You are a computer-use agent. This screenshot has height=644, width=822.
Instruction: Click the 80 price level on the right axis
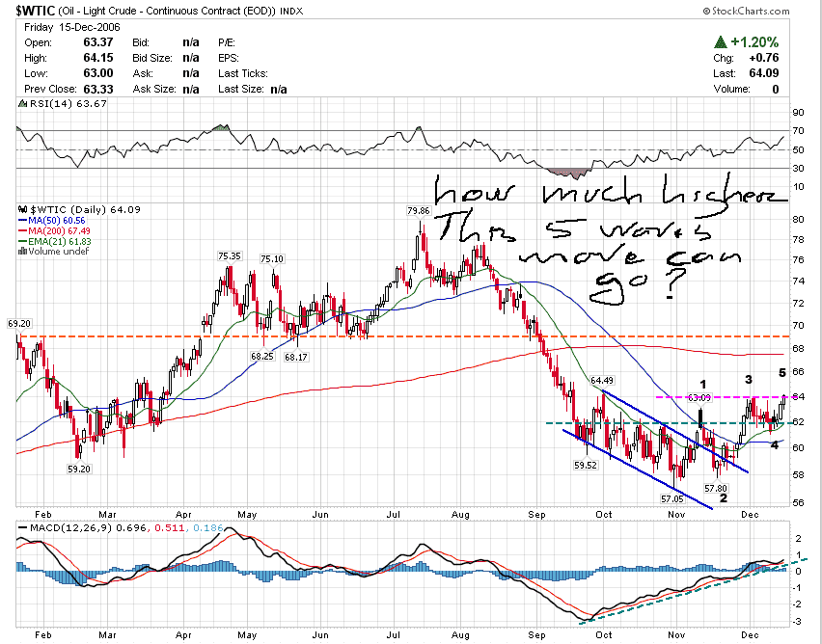(x=798, y=219)
